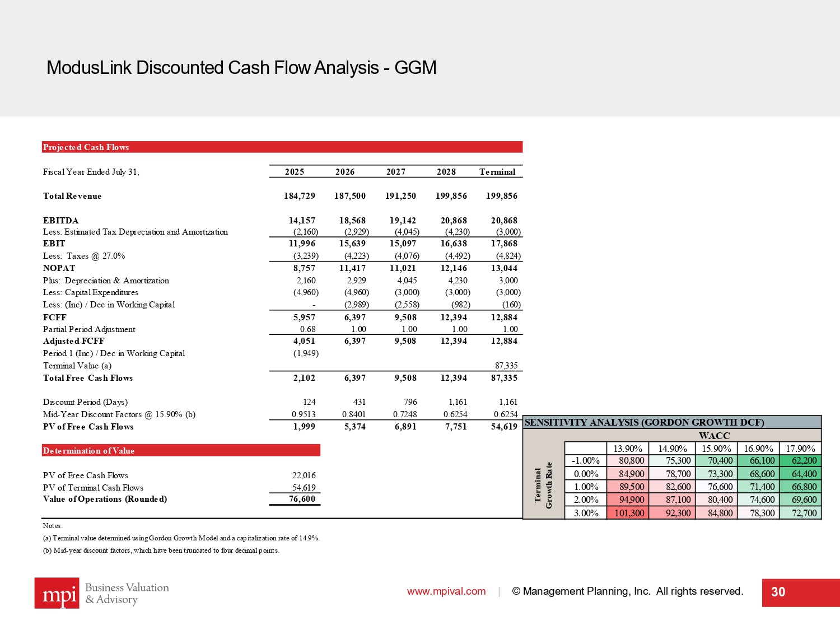Click the slide title ModusLink Discounted Cash Flow
840x630 pixels.
241,68
